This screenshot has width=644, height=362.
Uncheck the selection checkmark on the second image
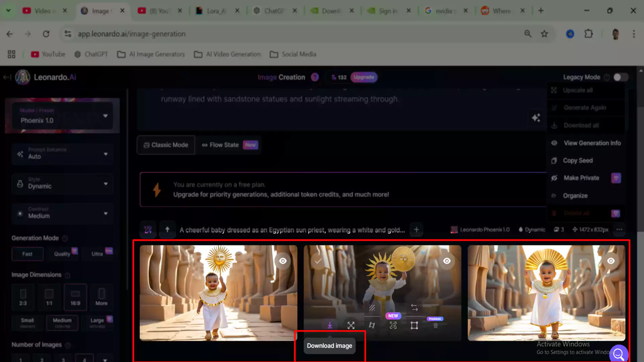318,261
